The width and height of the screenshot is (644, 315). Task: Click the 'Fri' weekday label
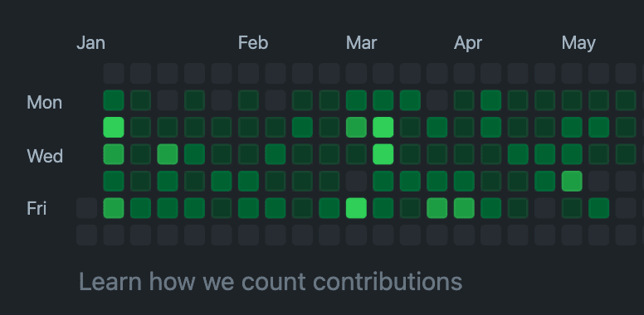[37, 209]
